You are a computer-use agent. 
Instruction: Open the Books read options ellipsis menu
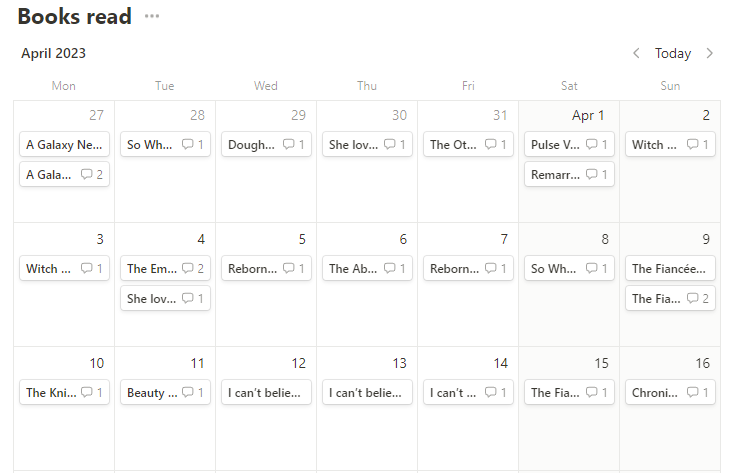[x=151, y=16]
